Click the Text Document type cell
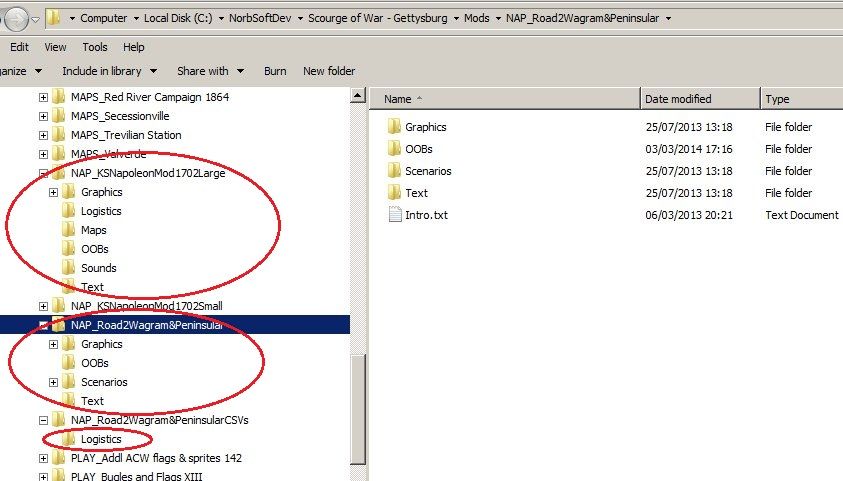Screen dimensions: 843x481 tap(802, 215)
